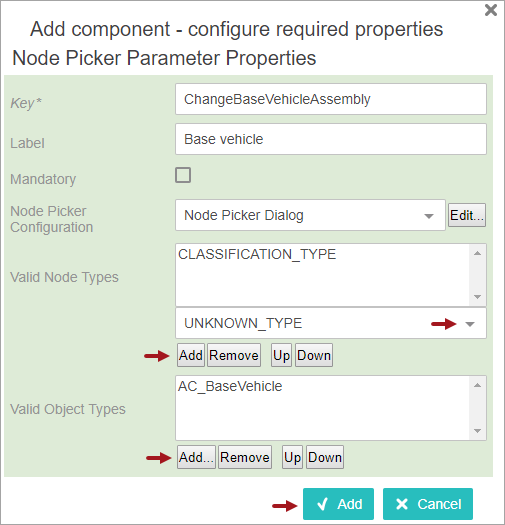The height and width of the screenshot is (525, 505).
Task: Click scroll-down arrow in Valid Object Types list
Action: coord(478,431)
